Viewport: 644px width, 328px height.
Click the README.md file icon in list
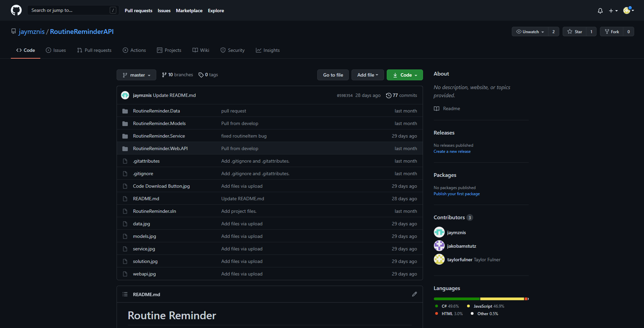[125, 199]
